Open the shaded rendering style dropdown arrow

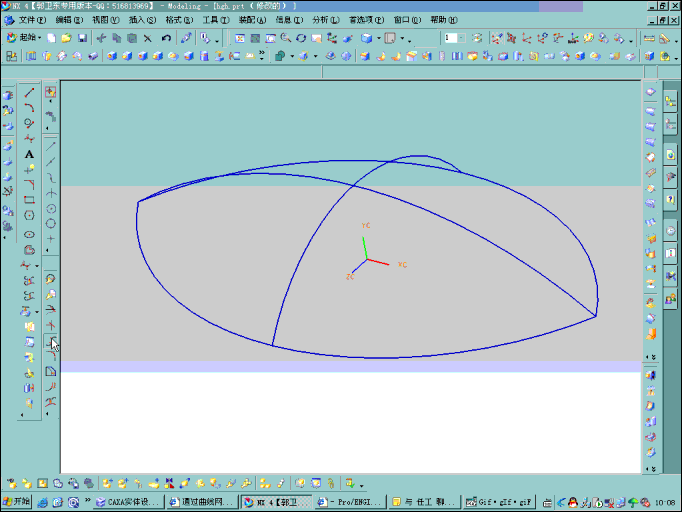[378, 38]
